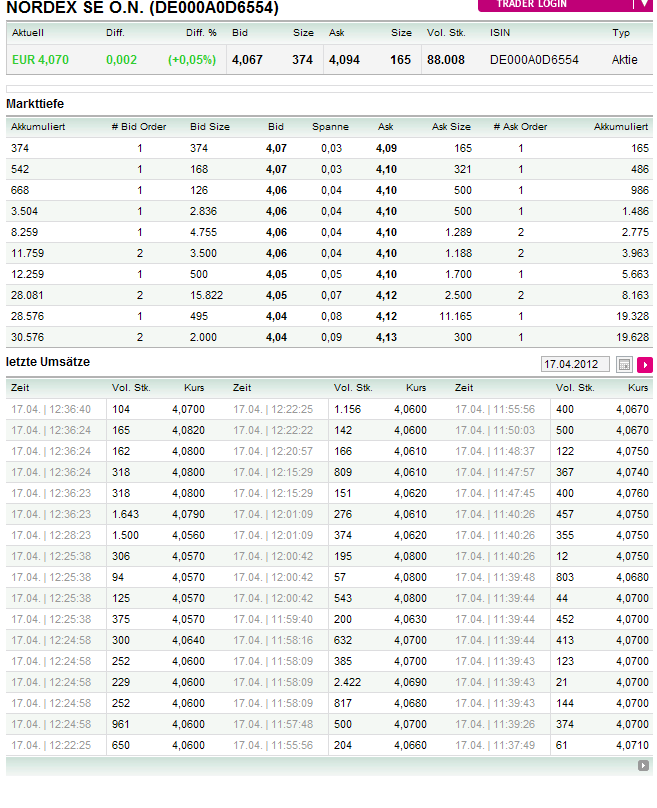Click the pink arrow next to the date
The height and width of the screenshot is (808, 657).
click(645, 365)
